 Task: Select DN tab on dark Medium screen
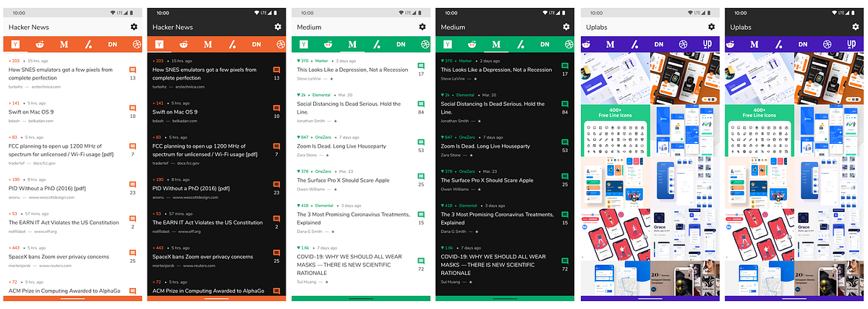(545, 44)
